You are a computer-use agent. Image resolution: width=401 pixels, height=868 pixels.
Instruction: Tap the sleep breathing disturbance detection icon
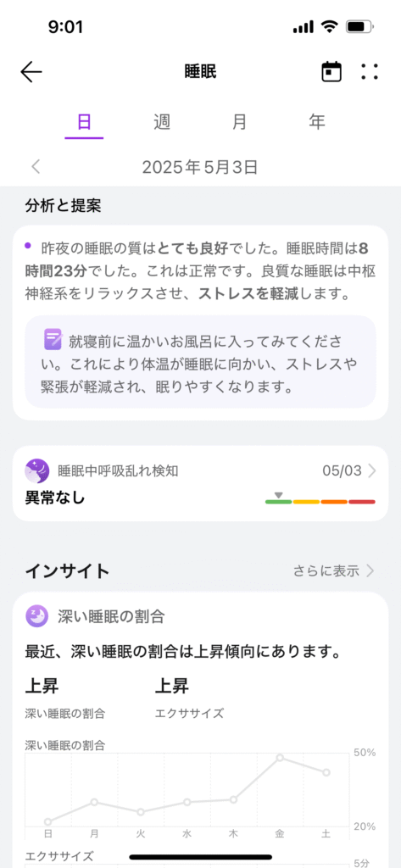point(37,471)
